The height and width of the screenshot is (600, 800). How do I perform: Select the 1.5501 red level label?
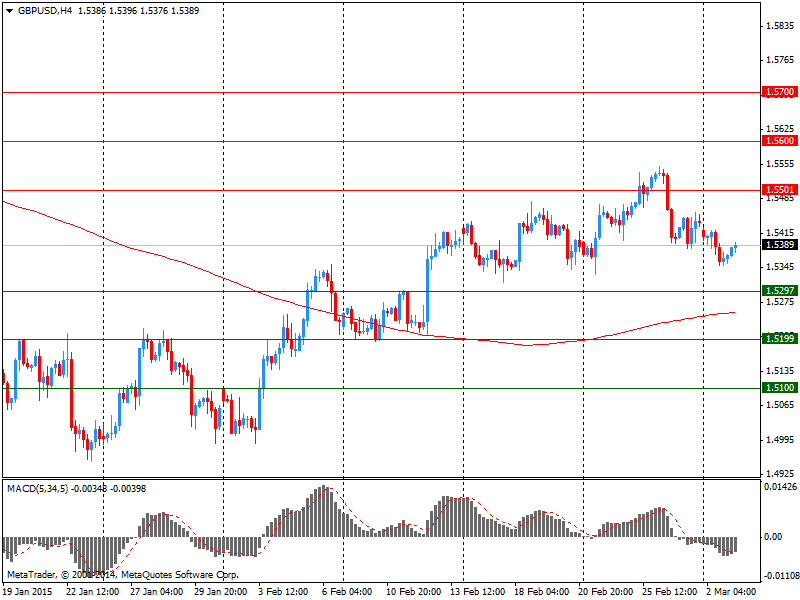tap(779, 190)
